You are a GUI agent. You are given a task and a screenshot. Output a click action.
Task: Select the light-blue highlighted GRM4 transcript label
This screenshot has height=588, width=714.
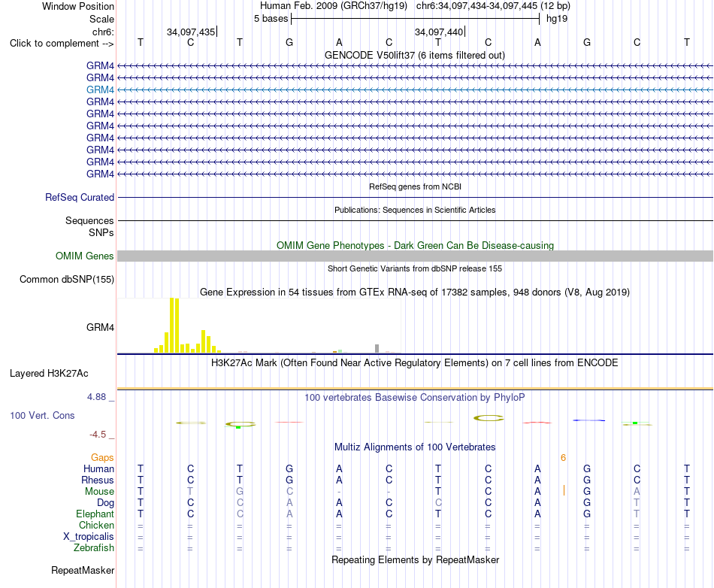coord(100,89)
